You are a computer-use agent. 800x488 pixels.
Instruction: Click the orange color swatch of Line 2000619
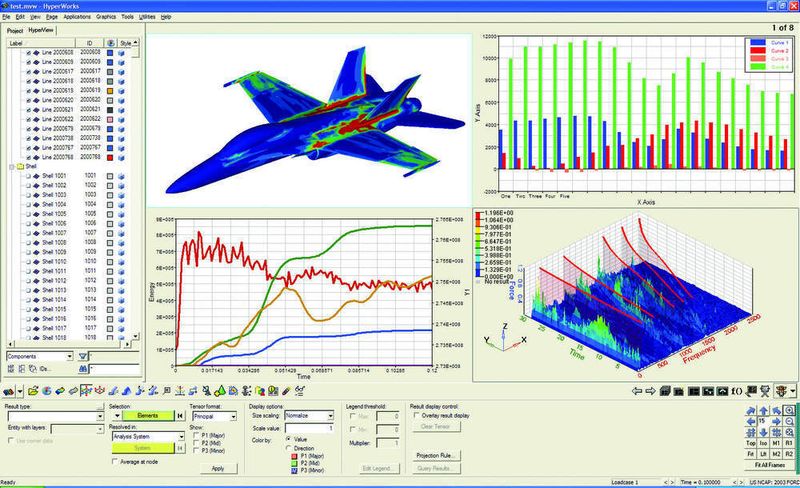click(x=110, y=90)
